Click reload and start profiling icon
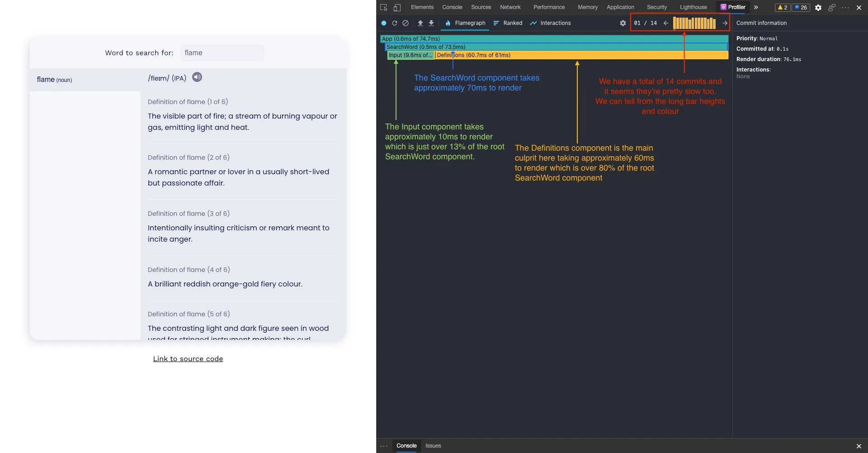This screenshot has height=453, width=868. [x=395, y=23]
